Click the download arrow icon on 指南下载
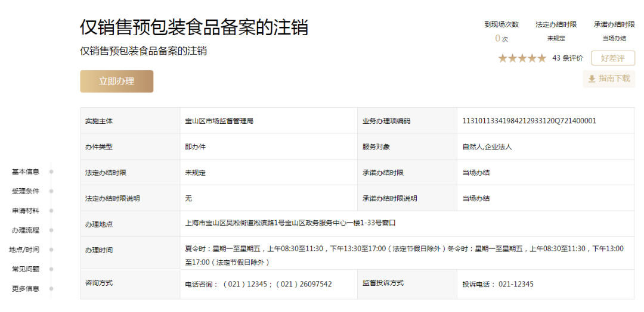644x312 pixels. pyautogui.click(x=592, y=79)
